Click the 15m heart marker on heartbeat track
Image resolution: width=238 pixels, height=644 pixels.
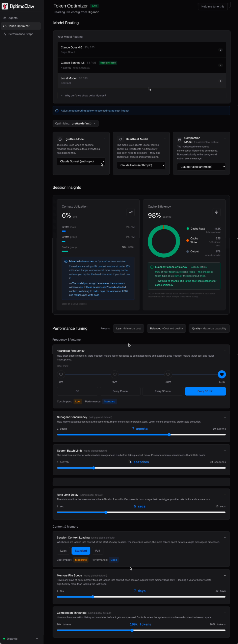115,374
